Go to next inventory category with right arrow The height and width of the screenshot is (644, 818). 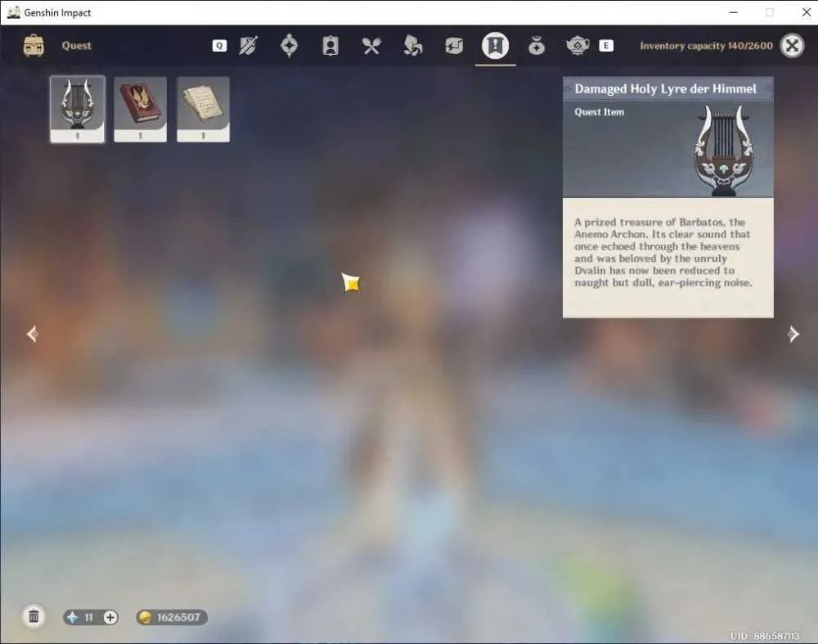793,334
